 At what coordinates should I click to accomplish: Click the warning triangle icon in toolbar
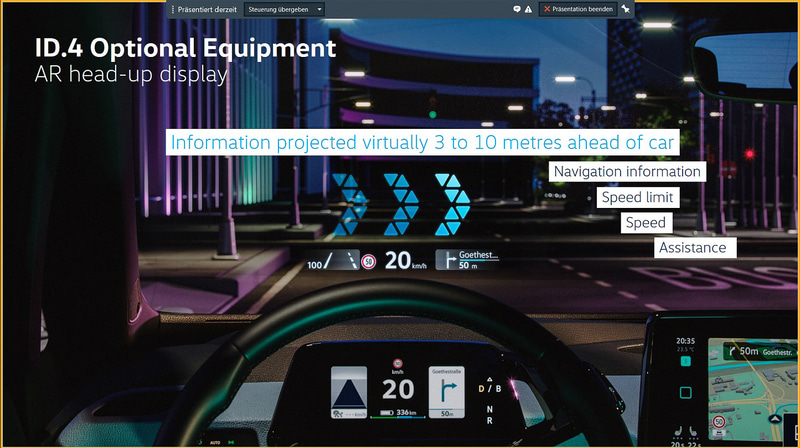click(528, 9)
